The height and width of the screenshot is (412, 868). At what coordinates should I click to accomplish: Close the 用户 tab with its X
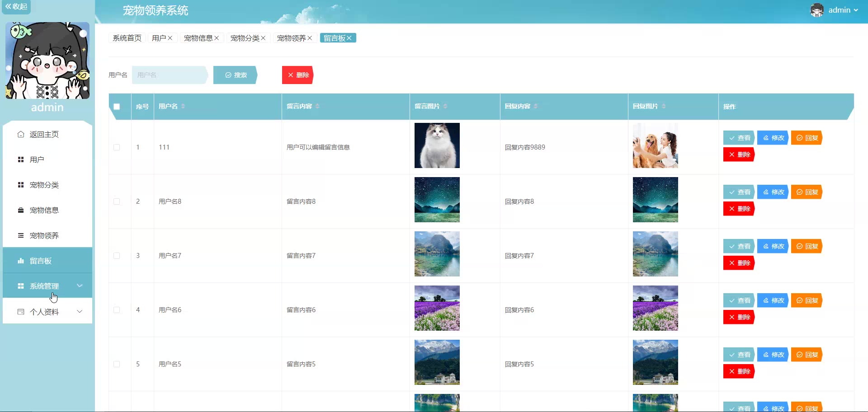pyautogui.click(x=170, y=38)
